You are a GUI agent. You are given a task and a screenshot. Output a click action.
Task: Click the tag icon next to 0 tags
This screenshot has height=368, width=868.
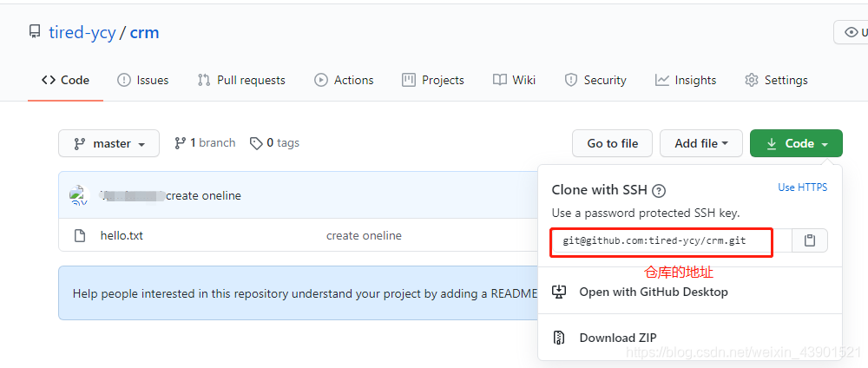tap(256, 143)
